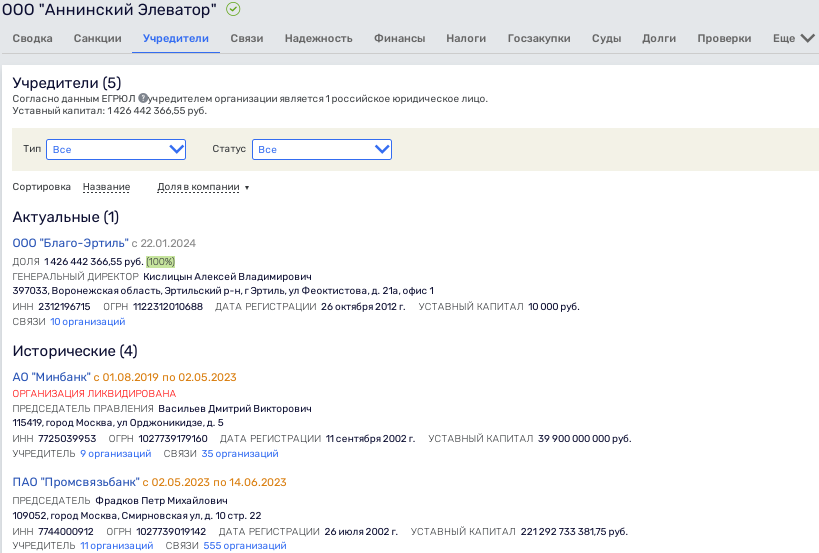Open the Проверки tab

pos(724,38)
